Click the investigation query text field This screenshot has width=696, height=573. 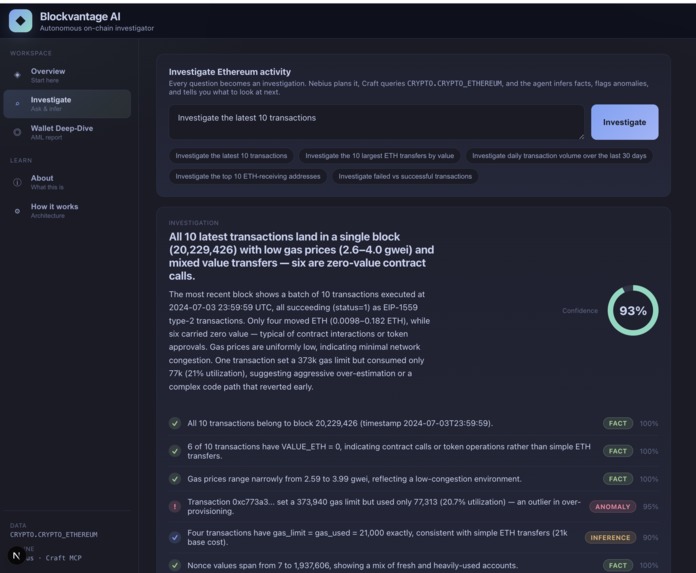coord(376,122)
